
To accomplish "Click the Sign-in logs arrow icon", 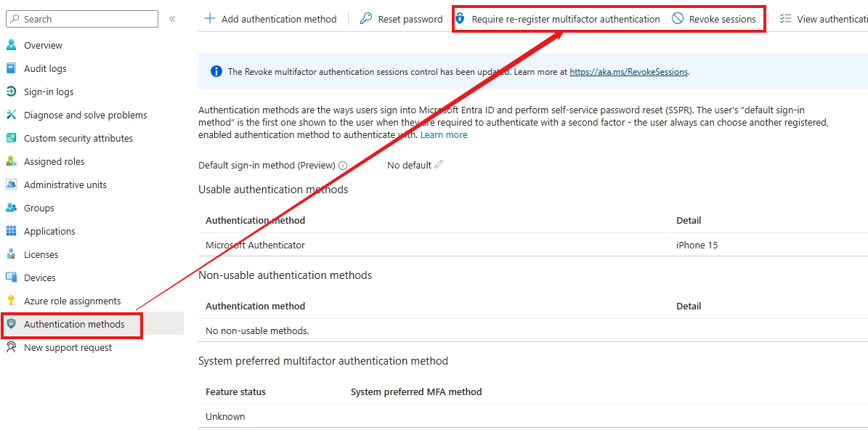I will pyautogui.click(x=11, y=92).
